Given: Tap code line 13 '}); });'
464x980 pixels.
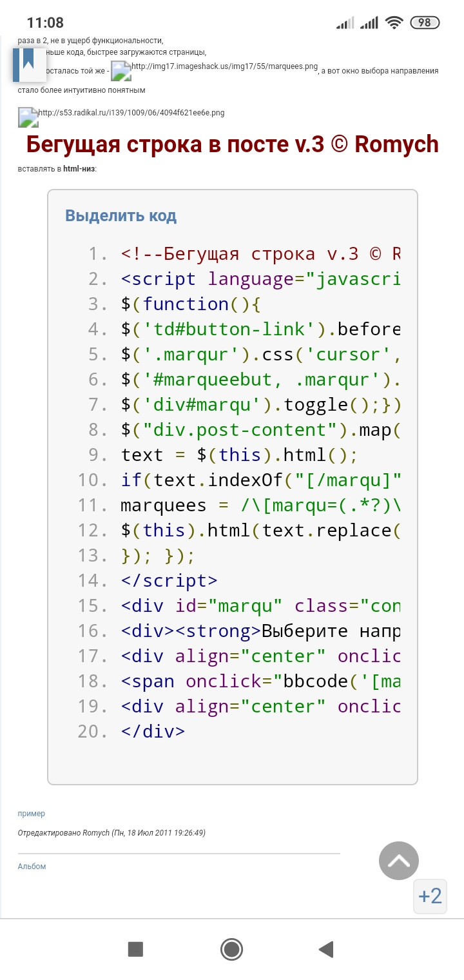Looking at the screenshot, I should (x=158, y=556).
